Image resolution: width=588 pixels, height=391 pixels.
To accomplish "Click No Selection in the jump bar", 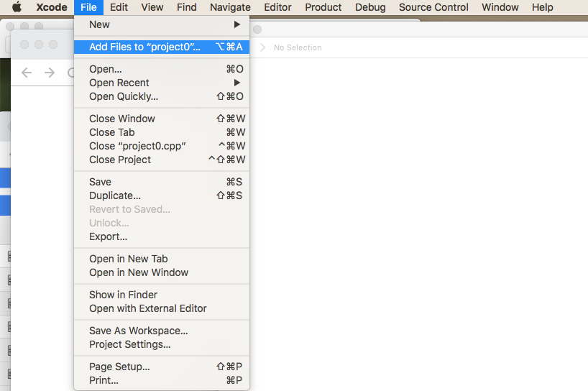I will point(298,47).
